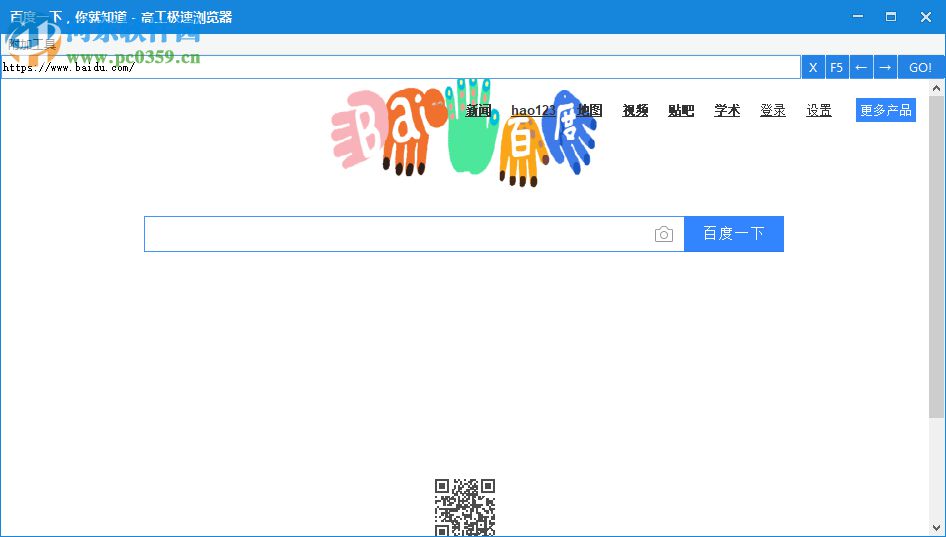This screenshot has height=537, width=946.
Task: Click the GO! button
Action: tap(921, 68)
